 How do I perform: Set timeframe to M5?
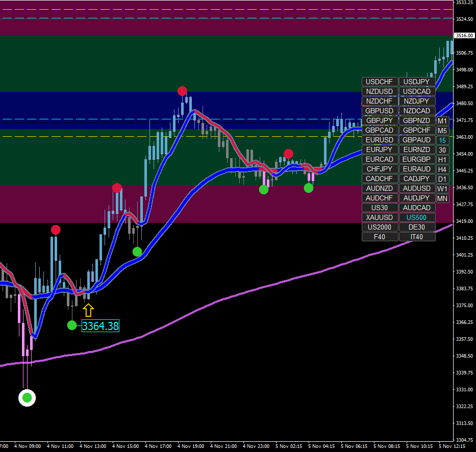442,131
